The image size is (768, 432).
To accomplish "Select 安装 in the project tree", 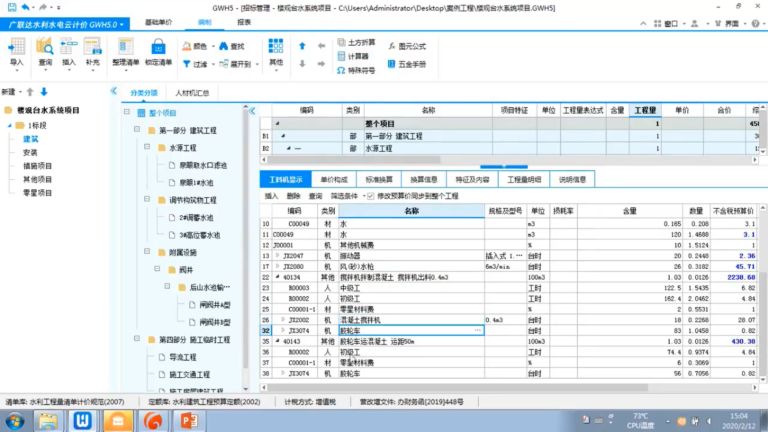I will point(30,152).
